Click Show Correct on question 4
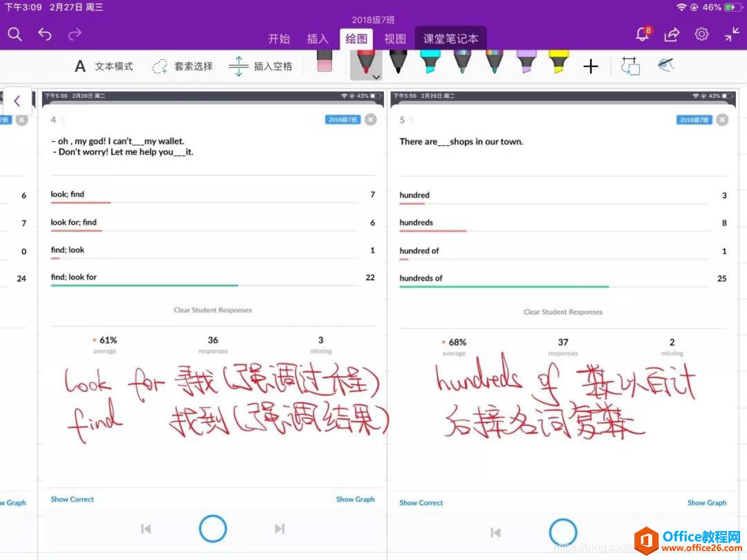The image size is (747, 560). click(x=72, y=499)
